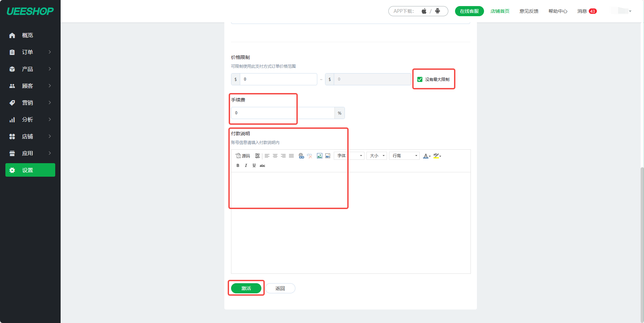This screenshot has width=644, height=323.
Task: Click the second image icon in toolbar
Action: 328,156
